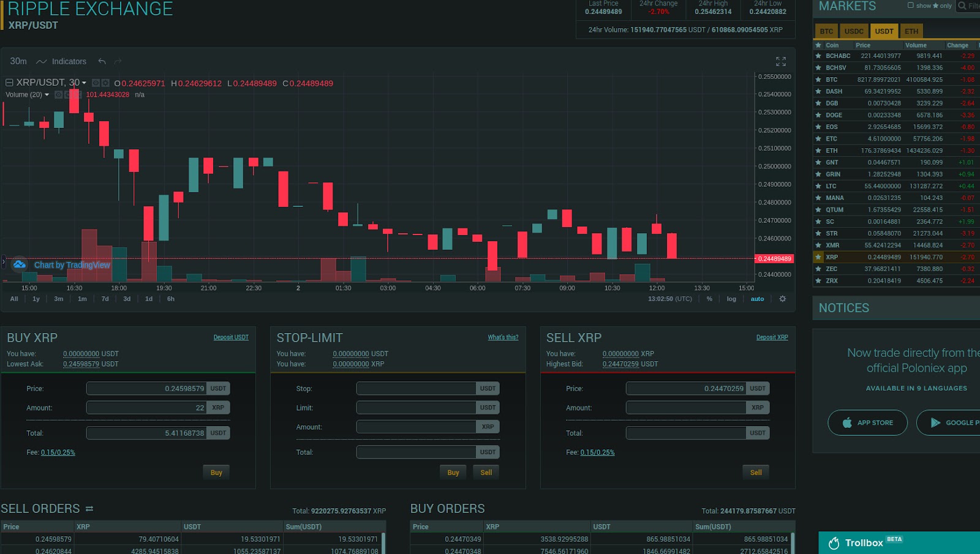Switch to the ETH markets tab

[911, 31]
